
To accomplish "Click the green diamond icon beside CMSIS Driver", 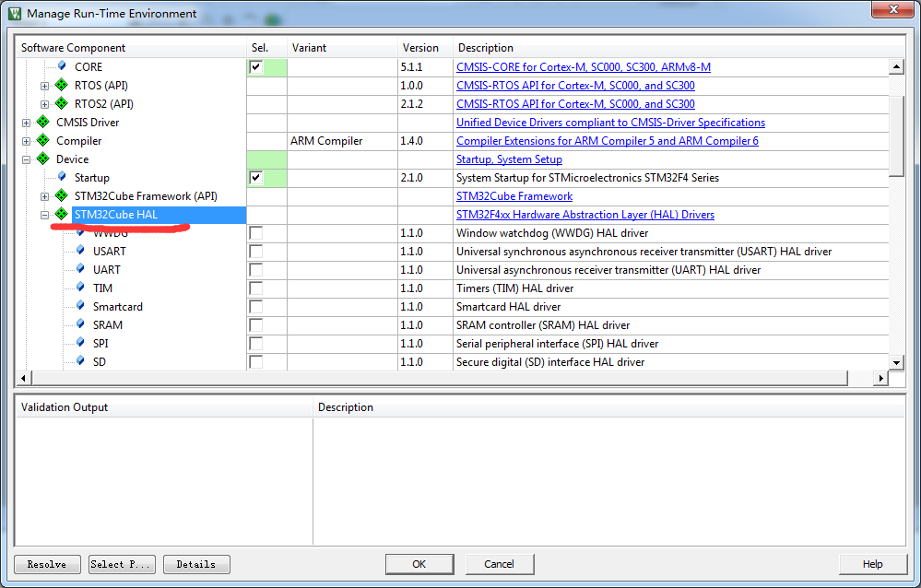I will [x=43, y=123].
